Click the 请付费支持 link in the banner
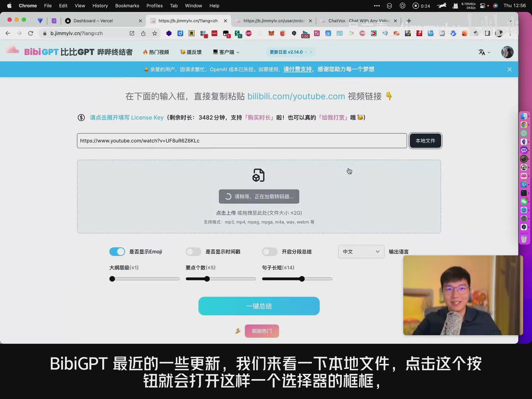This screenshot has height=399, width=532. click(x=297, y=69)
